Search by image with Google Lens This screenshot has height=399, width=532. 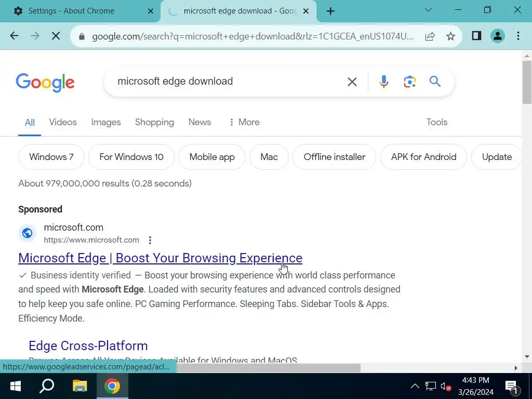409,82
